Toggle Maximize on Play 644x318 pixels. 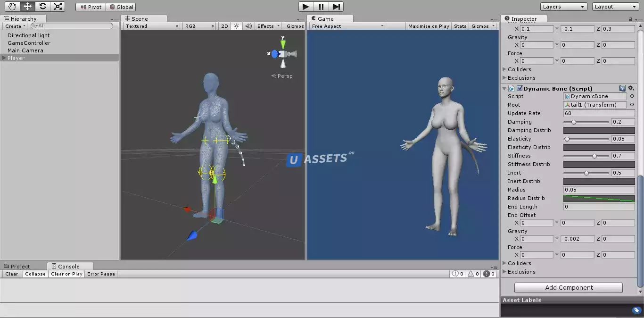[x=429, y=26]
